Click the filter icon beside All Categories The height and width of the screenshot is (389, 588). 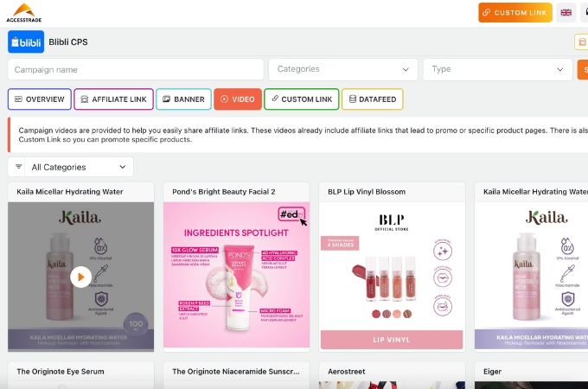coord(19,167)
